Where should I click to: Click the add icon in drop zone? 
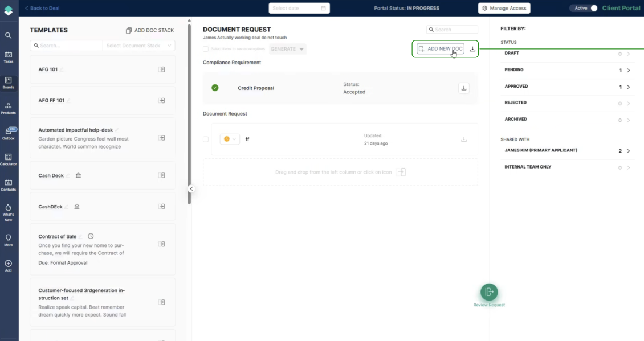click(x=402, y=172)
